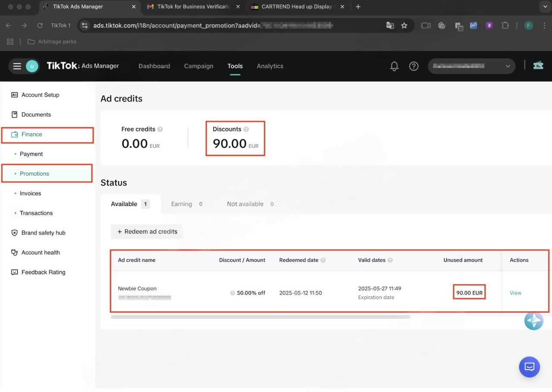Click the round U account avatar
This screenshot has height=392, width=552.
[32, 66]
